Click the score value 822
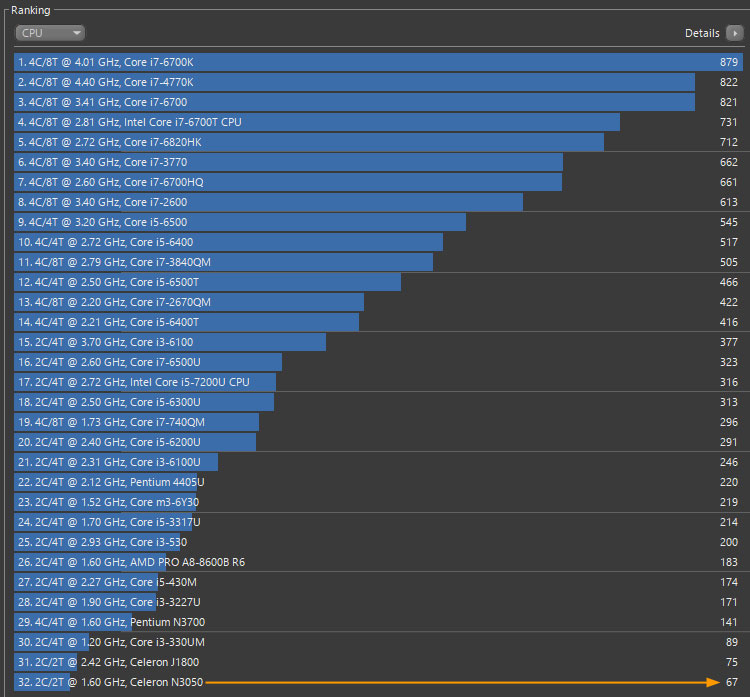The width and height of the screenshot is (750, 697). (x=728, y=82)
